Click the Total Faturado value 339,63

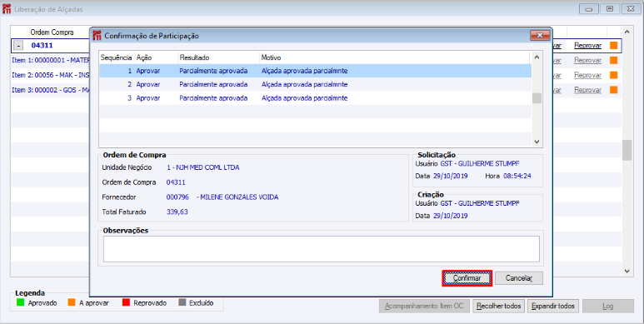coord(177,212)
